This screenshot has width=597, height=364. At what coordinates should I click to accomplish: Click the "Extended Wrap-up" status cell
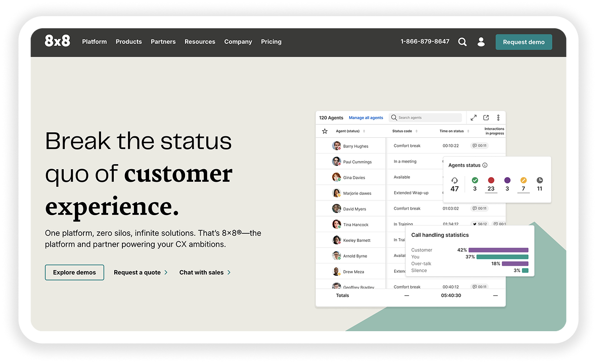(x=411, y=193)
